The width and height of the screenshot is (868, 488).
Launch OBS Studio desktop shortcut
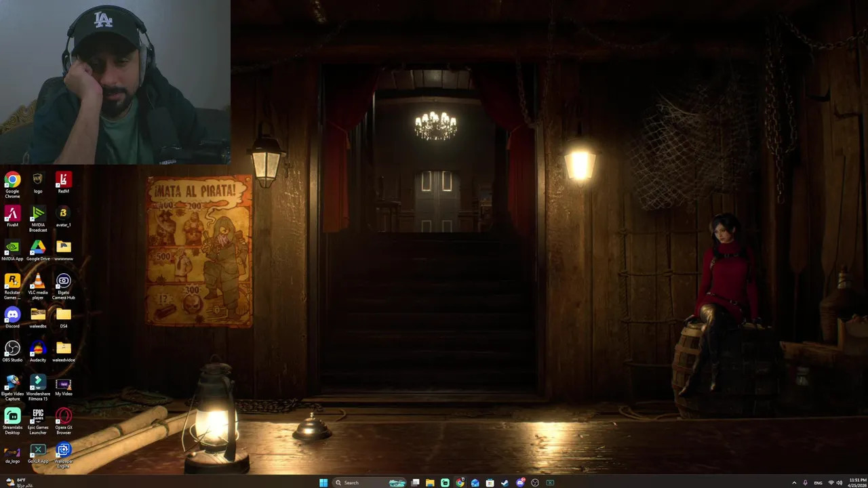click(12, 352)
